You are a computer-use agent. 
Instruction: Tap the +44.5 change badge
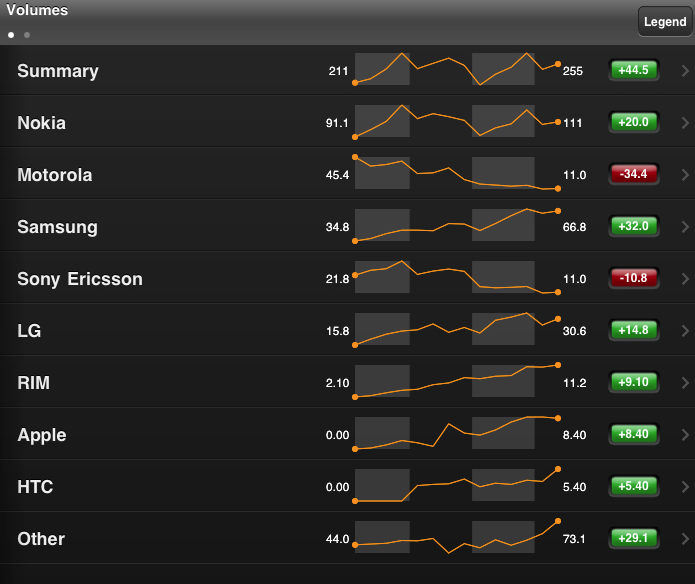pyautogui.click(x=634, y=70)
